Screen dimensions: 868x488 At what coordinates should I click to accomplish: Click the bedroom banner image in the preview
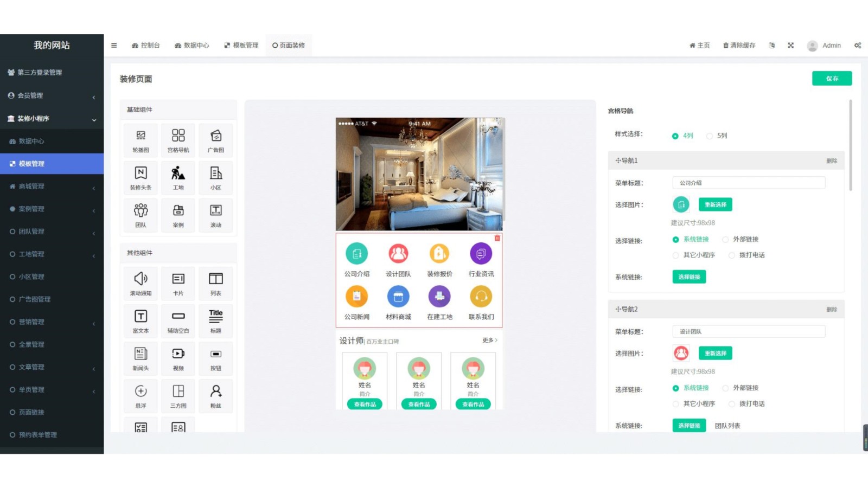coord(419,175)
